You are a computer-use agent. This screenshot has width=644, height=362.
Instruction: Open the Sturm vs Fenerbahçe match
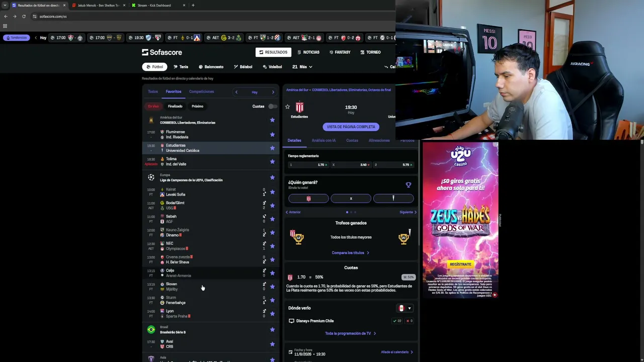[210, 300]
